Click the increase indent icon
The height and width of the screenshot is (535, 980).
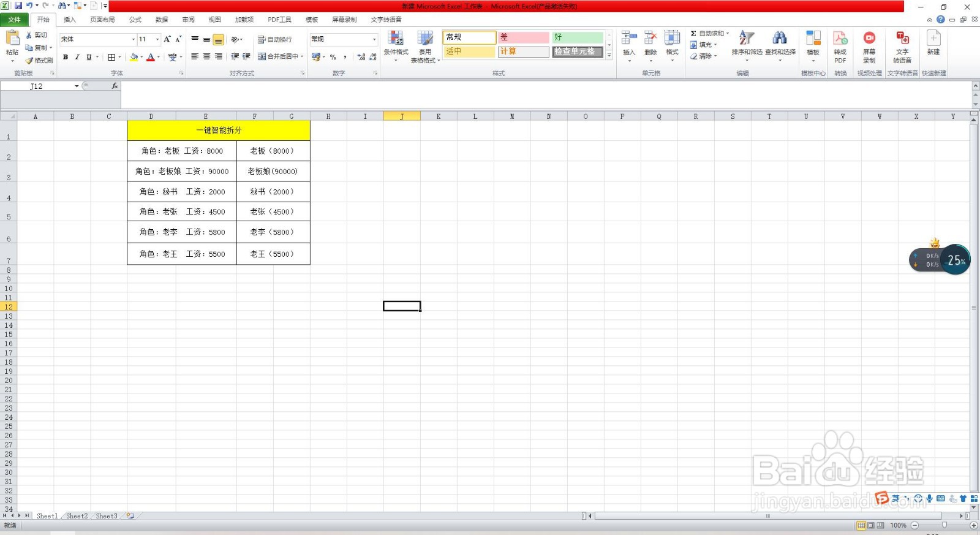point(247,56)
